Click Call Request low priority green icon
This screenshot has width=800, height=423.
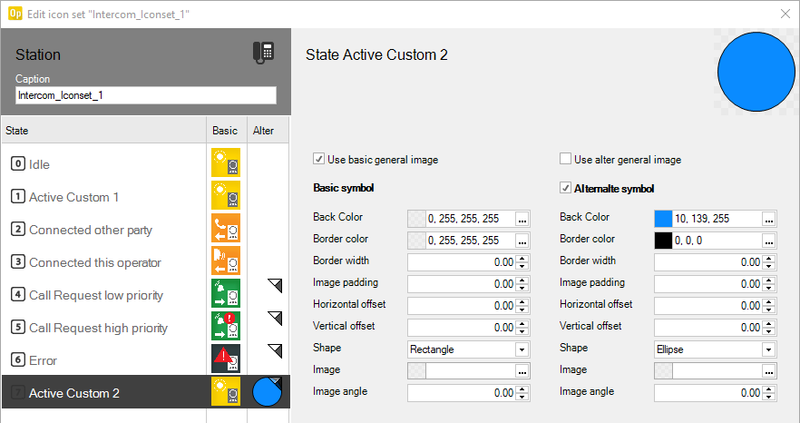click(x=225, y=295)
